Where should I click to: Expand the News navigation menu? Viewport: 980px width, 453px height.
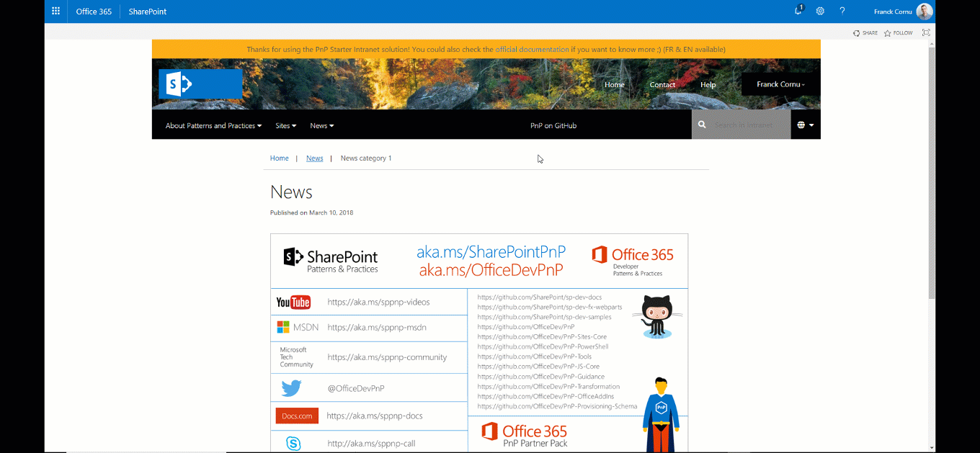pyautogui.click(x=321, y=125)
